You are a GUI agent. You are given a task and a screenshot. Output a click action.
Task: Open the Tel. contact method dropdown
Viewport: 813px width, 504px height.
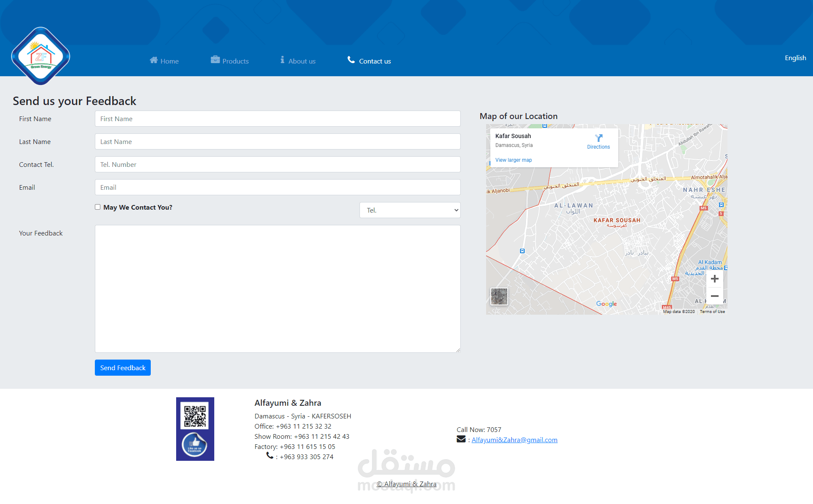click(409, 210)
